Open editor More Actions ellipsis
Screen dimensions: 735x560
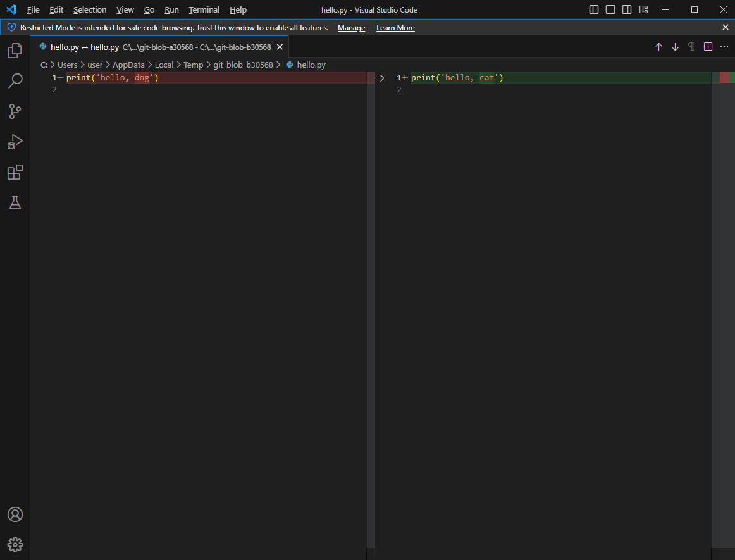724,47
